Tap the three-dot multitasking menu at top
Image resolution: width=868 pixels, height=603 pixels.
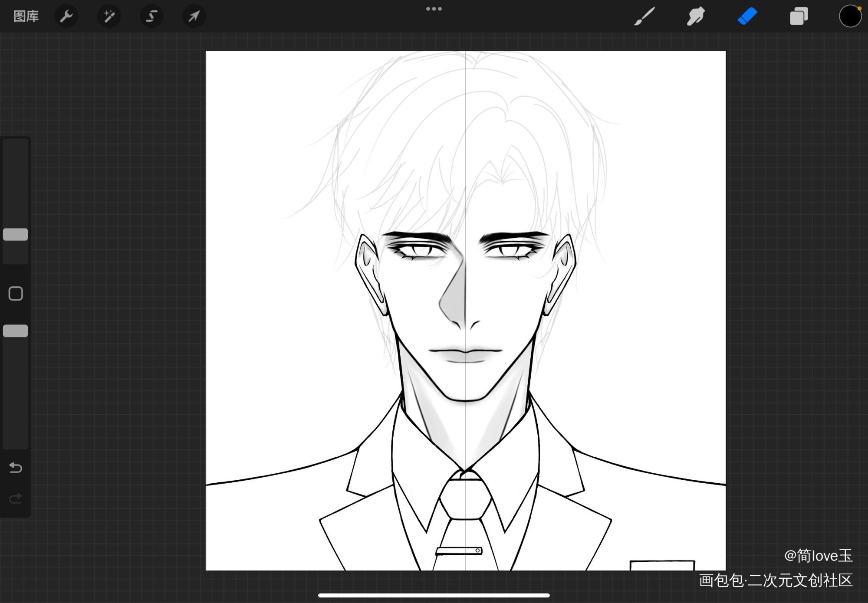click(x=434, y=9)
